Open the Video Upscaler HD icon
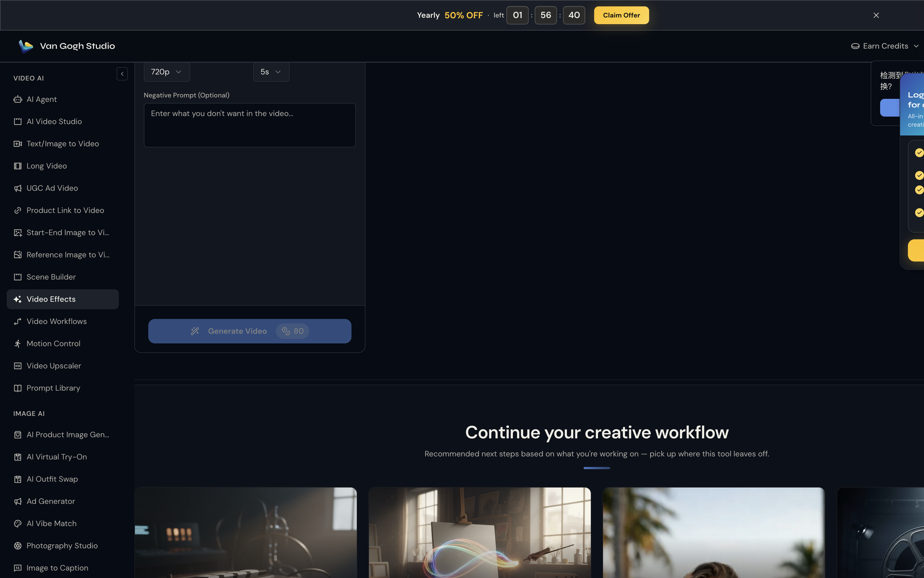The height and width of the screenshot is (578, 924). click(17, 366)
